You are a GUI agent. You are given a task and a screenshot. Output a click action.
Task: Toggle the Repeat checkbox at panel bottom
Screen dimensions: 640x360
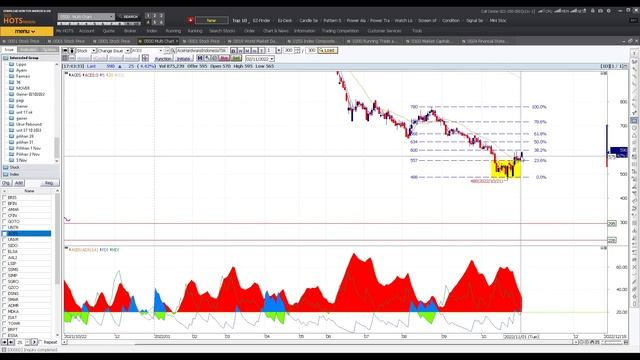(40, 342)
